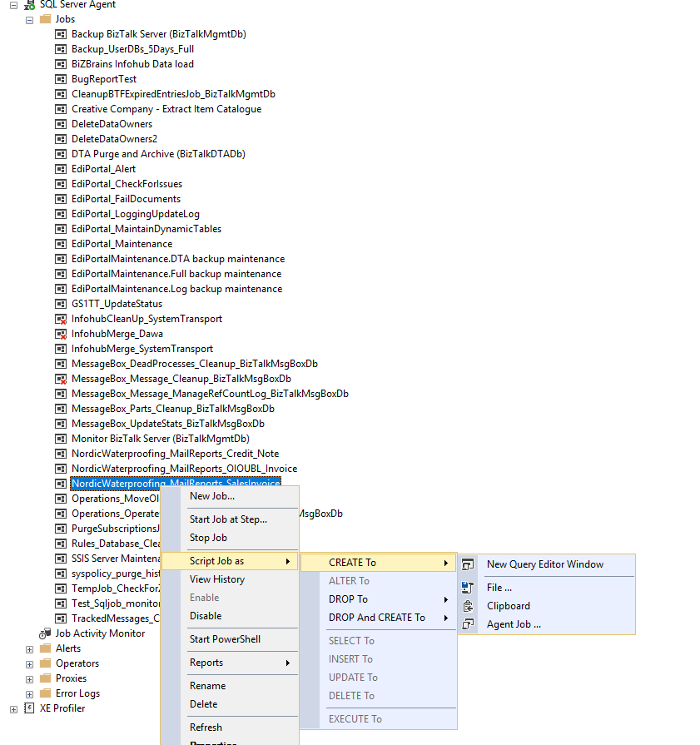This screenshot has height=745, width=700.
Task: Click the XE Profiler icon
Action: click(x=29, y=708)
